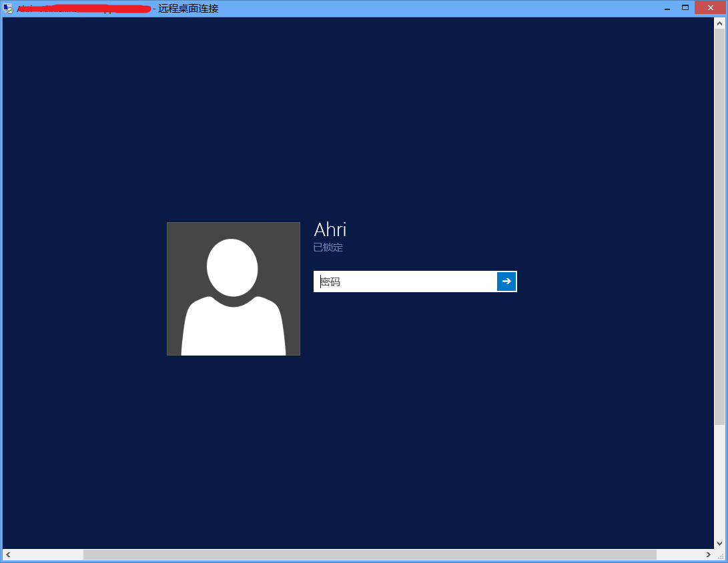Viewport: 728px width, 563px height.
Task: Minimize the remote desktop window
Action: point(667,8)
